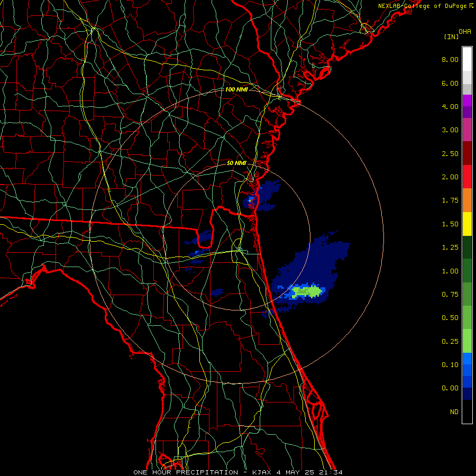The width and height of the screenshot is (476, 476).
Task: Click the light green precipitation core offshore
Action: pos(307,292)
